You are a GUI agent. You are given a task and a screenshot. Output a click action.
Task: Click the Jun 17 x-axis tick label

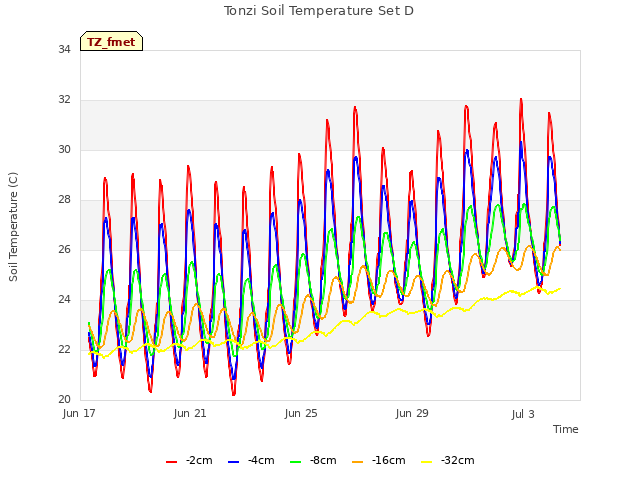[79, 413]
